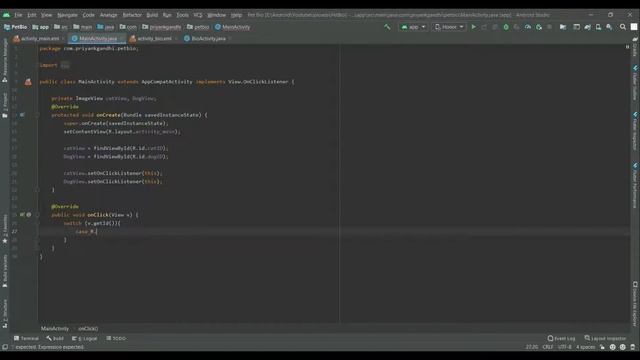Click the read-only lock icon in status bar
640x360 pixels.
tap(602, 347)
